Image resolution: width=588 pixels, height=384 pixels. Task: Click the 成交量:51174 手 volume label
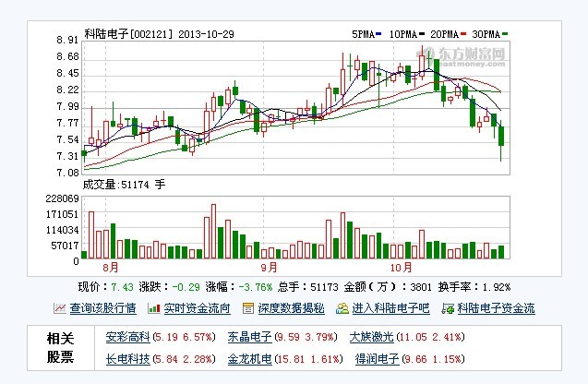tap(124, 185)
